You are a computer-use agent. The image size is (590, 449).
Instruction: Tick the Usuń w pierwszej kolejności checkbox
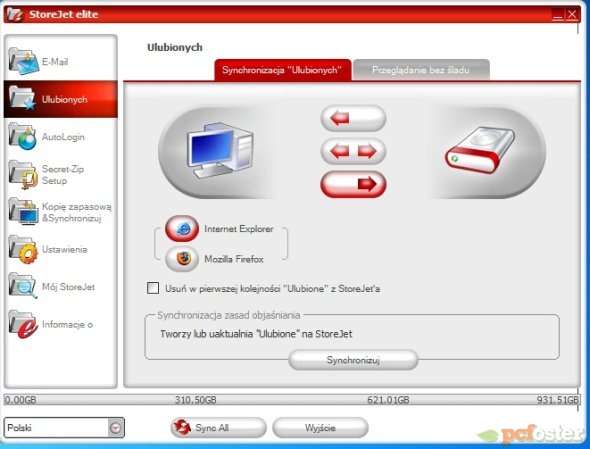[x=153, y=288]
